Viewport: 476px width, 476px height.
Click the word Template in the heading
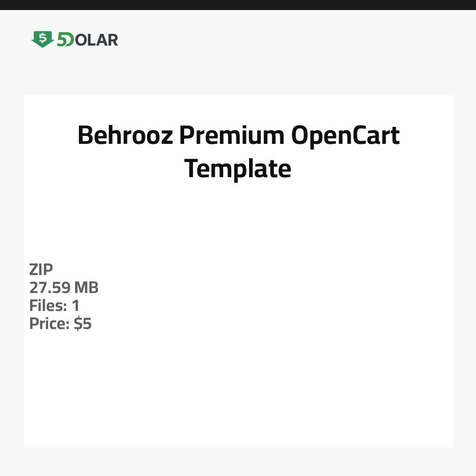point(238,169)
